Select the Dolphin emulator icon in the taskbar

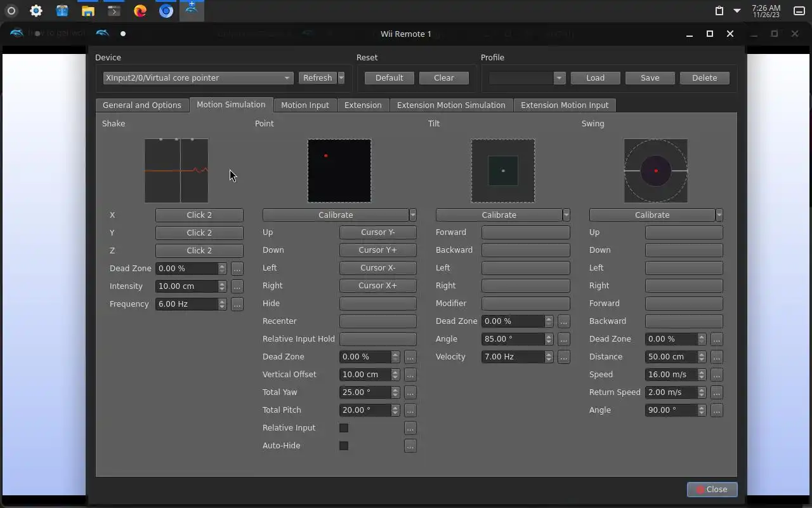tap(192, 11)
